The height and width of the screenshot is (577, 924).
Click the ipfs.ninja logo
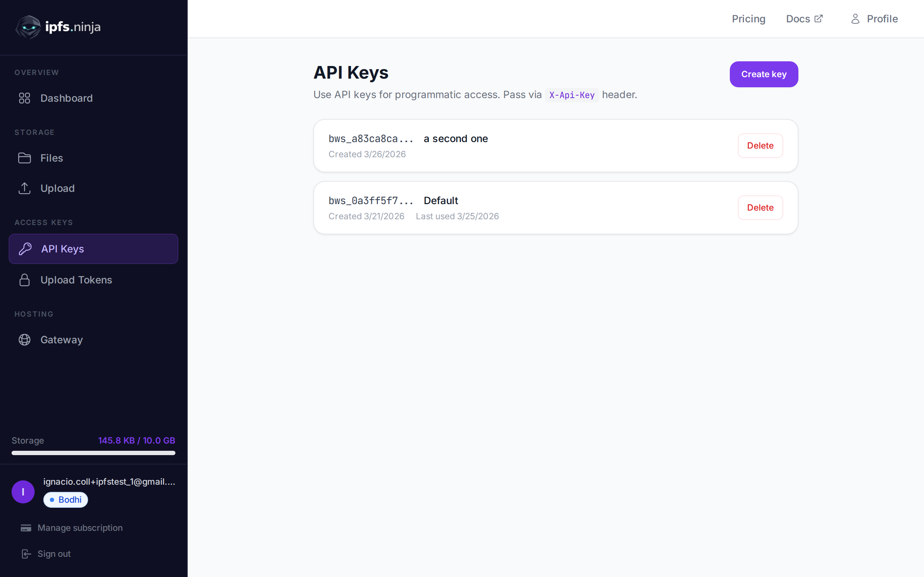point(57,27)
